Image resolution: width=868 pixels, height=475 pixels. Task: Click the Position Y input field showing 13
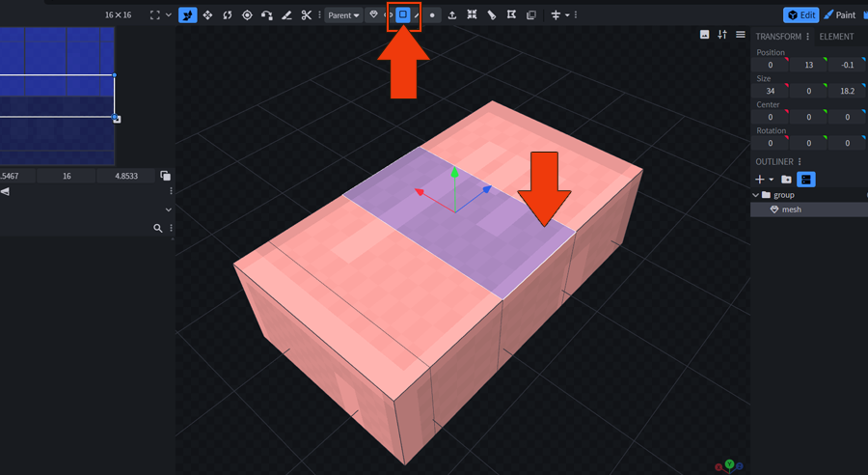(808, 65)
